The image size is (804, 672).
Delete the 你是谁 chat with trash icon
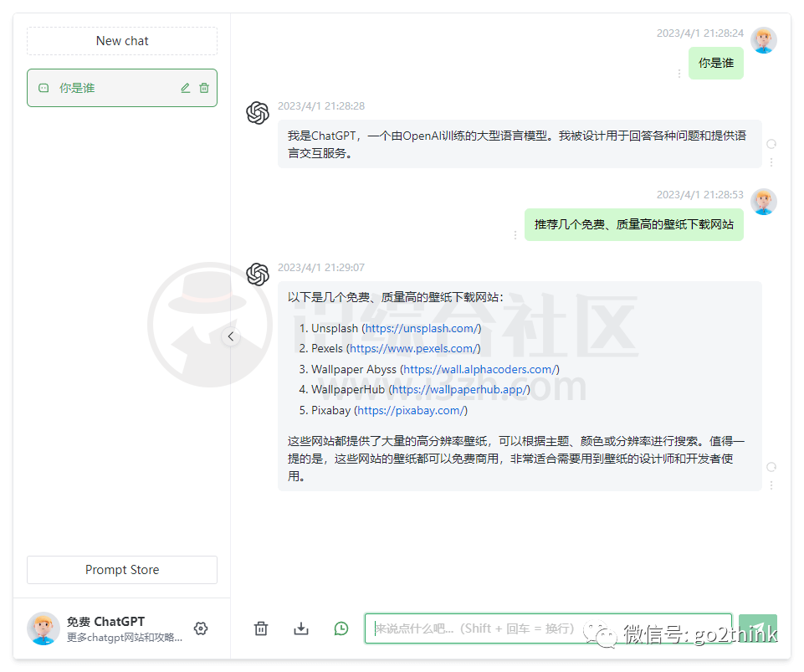tap(204, 88)
